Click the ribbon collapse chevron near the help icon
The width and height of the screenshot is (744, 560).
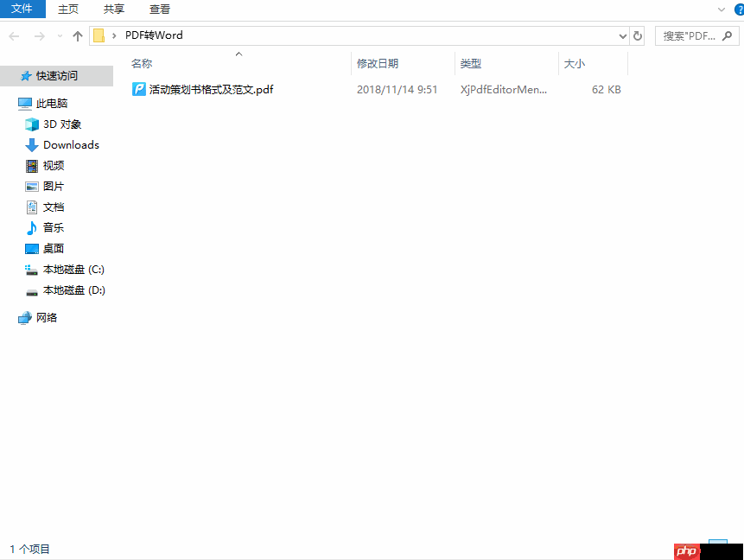pyautogui.click(x=722, y=9)
